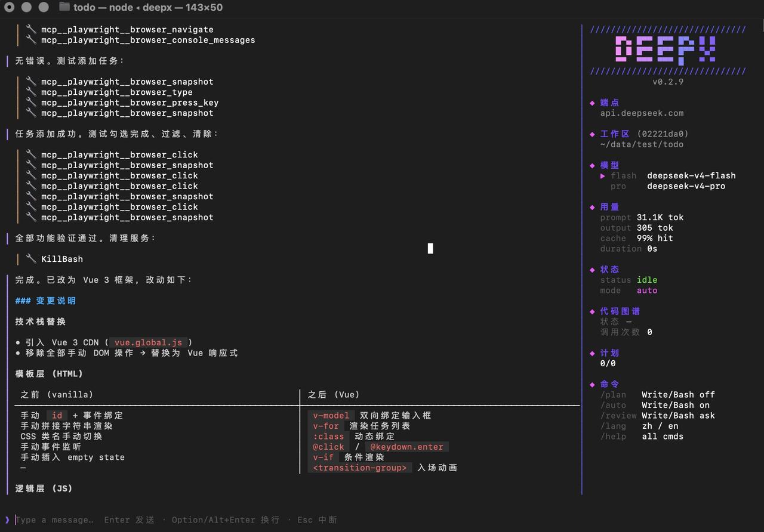Click the diamond bullet next to 模型
The width and height of the screenshot is (764, 532).
(x=592, y=165)
